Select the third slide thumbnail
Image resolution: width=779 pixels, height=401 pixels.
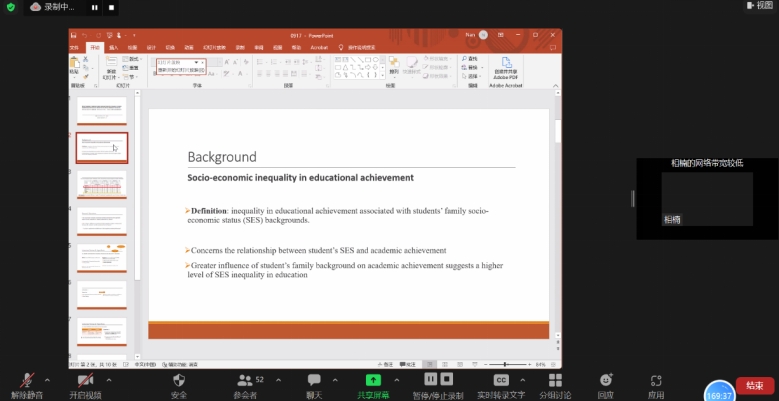(x=101, y=185)
